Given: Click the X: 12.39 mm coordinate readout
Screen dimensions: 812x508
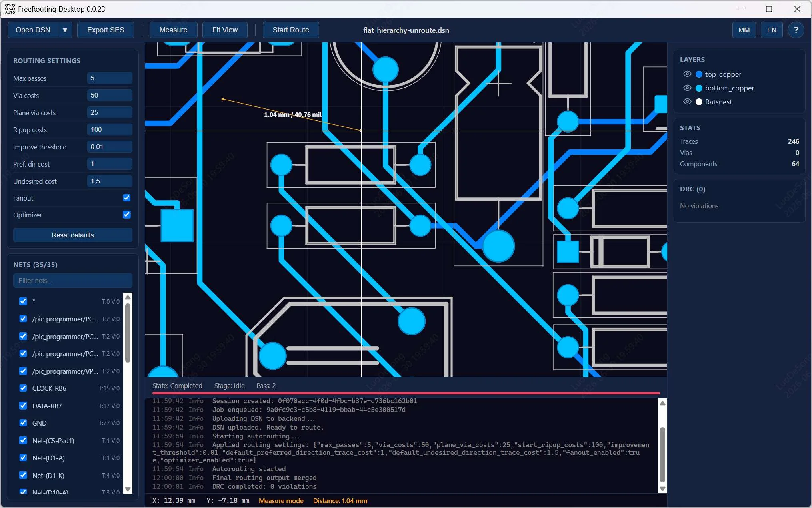Looking at the screenshot, I should tap(174, 501).
